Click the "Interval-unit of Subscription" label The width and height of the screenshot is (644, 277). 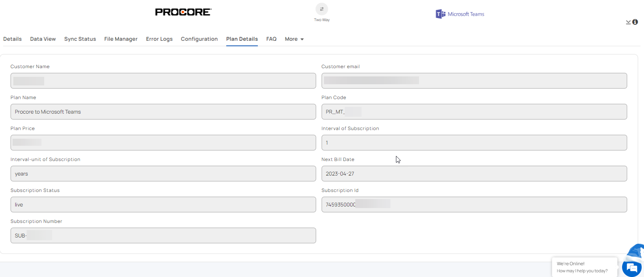pyautogui.click(x=45, y=159)
